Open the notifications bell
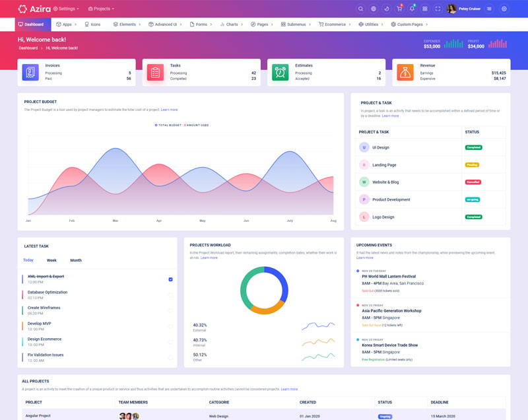The image size is (528, 420). point(412,9)
